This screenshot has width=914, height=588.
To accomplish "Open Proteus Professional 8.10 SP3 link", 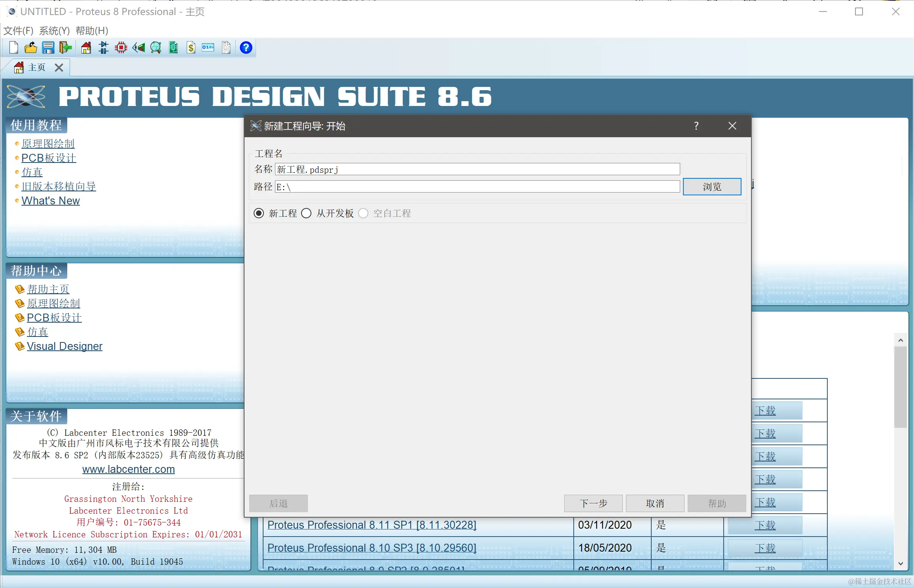I will 372,548.
